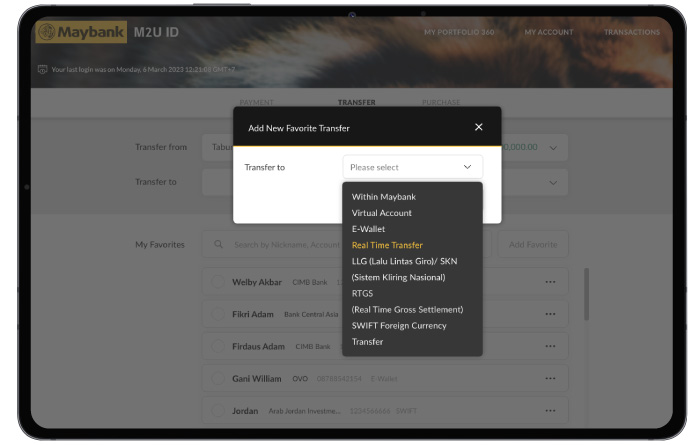Click the Gani William name
Image resolution: width=700 pixels, height=445 pixels.
point(257,378)
